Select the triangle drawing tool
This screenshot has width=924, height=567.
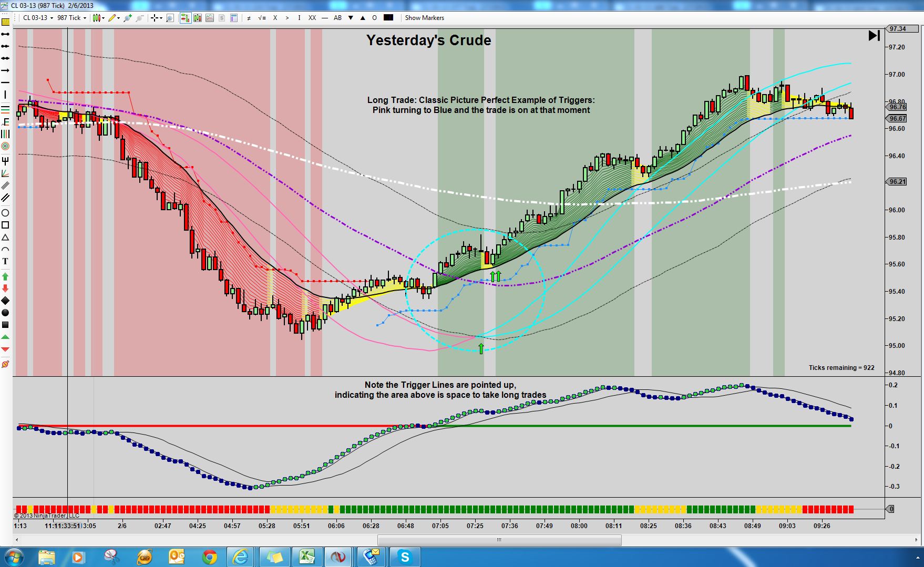[x=5, y=238]
